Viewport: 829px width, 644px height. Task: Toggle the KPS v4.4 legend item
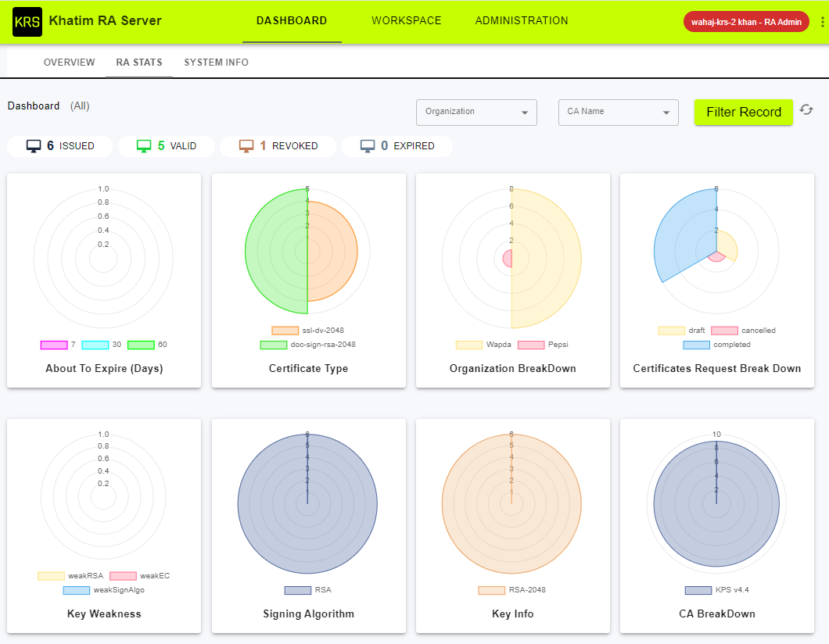pyautogui.click(x=716, y=590)
